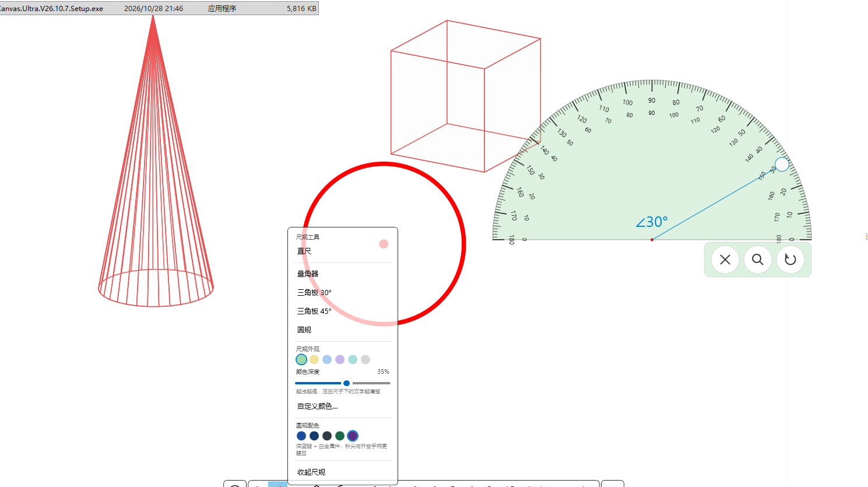Choose the lavender ruler appearance swatch
The height and width of the screenshot is (487, 868).
click(x=340, y=359)
